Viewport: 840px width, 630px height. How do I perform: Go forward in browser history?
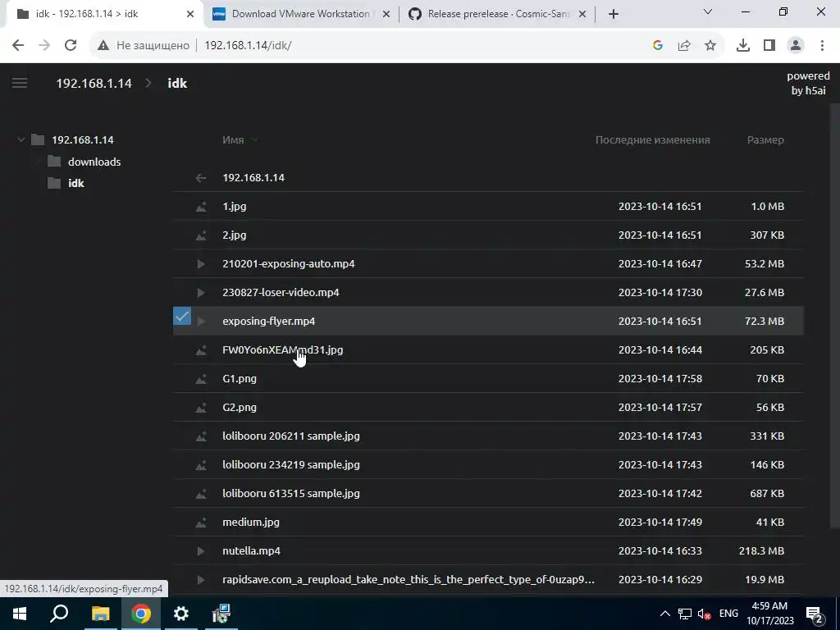[x=44, y=45]
